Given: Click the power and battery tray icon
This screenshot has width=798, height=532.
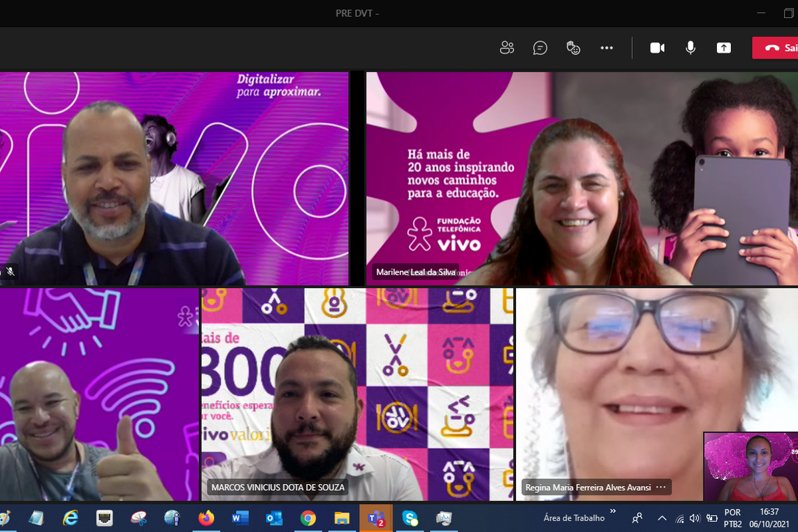Looking at the screenshot, I should pyautogui.click(x=712, y=518).
